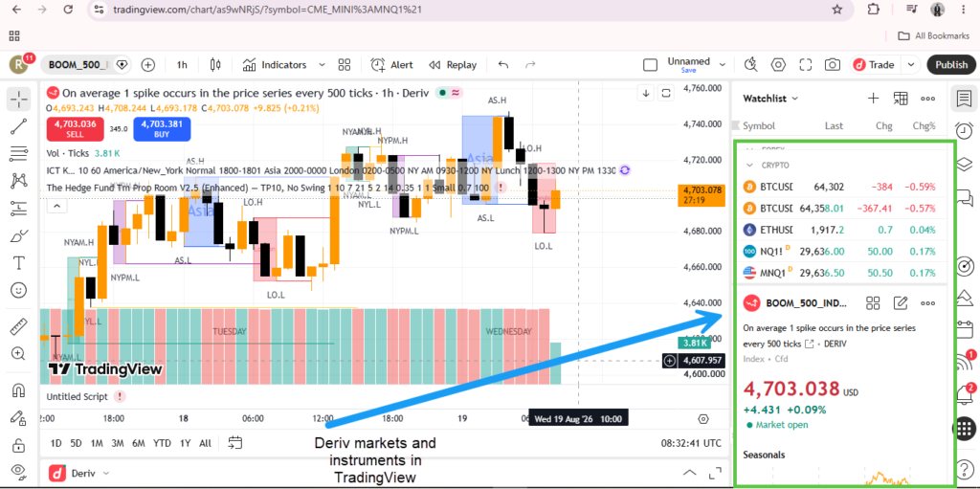Viewport: 980px width, 489px height.
Task: Open the Fibonacci retracement tools
Action: click(19, 154)
